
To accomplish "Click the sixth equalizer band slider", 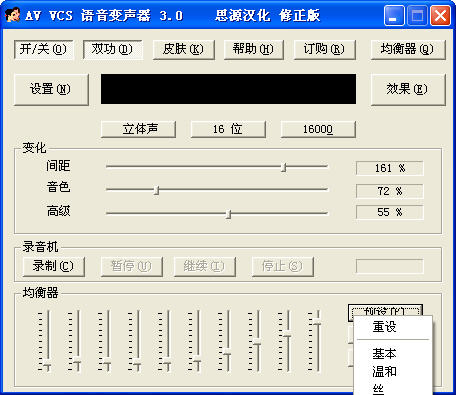I will point(198,341).
